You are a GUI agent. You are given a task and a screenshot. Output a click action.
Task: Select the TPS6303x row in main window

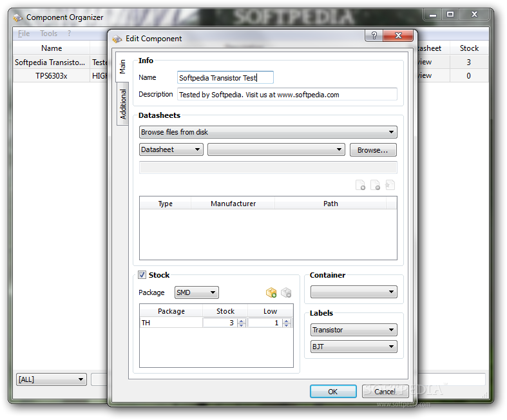pos(52,76)
